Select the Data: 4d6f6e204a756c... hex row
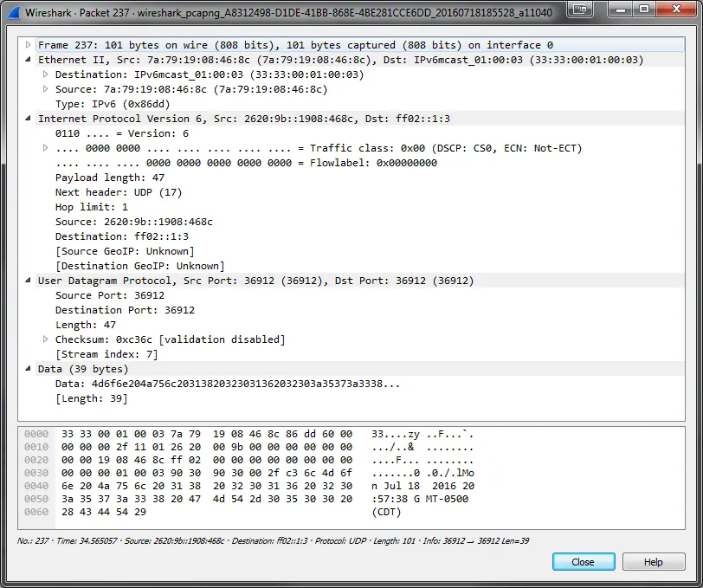 (x=228, y=384)
